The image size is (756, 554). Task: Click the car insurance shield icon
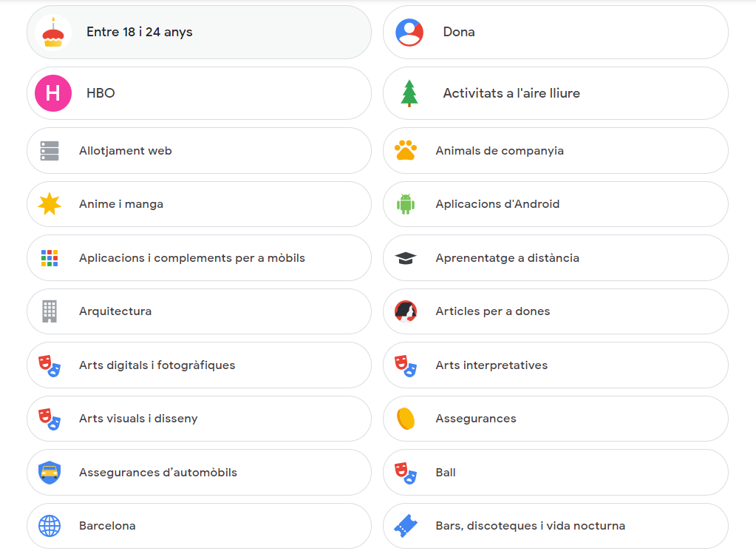tap(50, 473)
